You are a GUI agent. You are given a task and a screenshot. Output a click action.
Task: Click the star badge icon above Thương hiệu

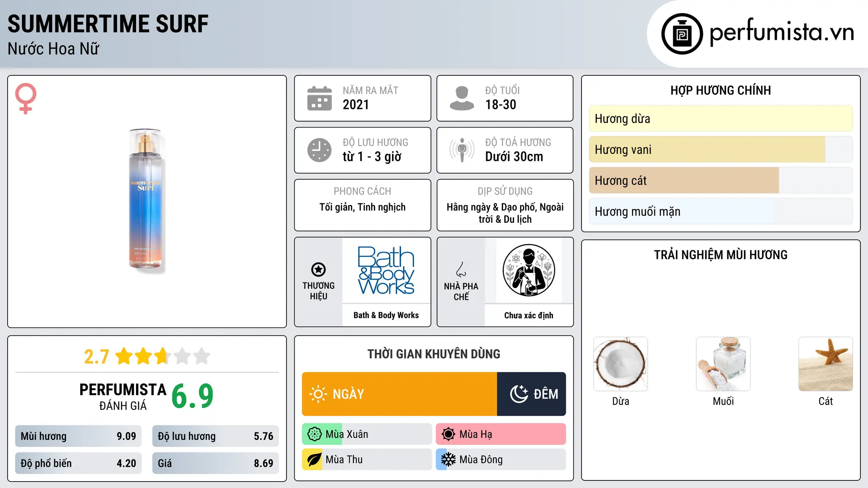point(318,269)
